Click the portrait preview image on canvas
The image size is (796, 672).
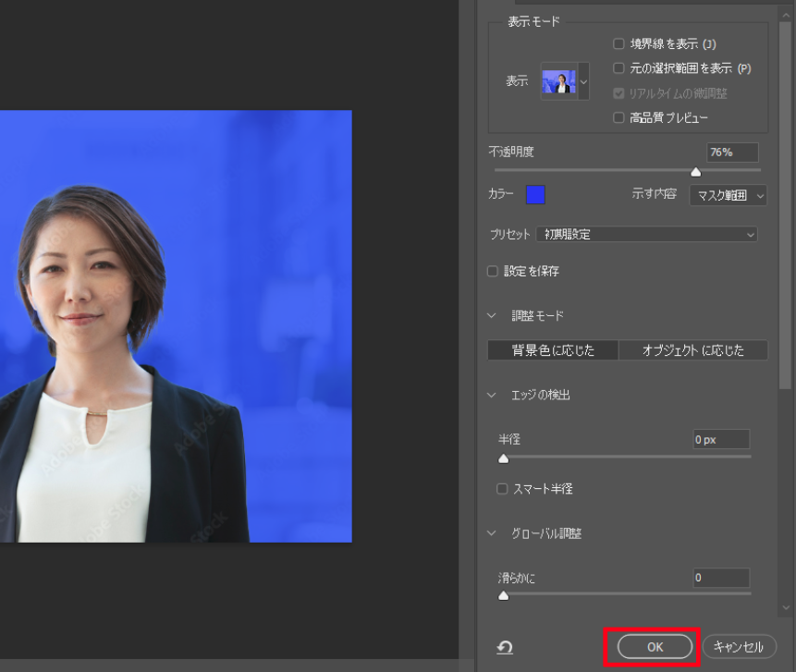coord(176,326)
